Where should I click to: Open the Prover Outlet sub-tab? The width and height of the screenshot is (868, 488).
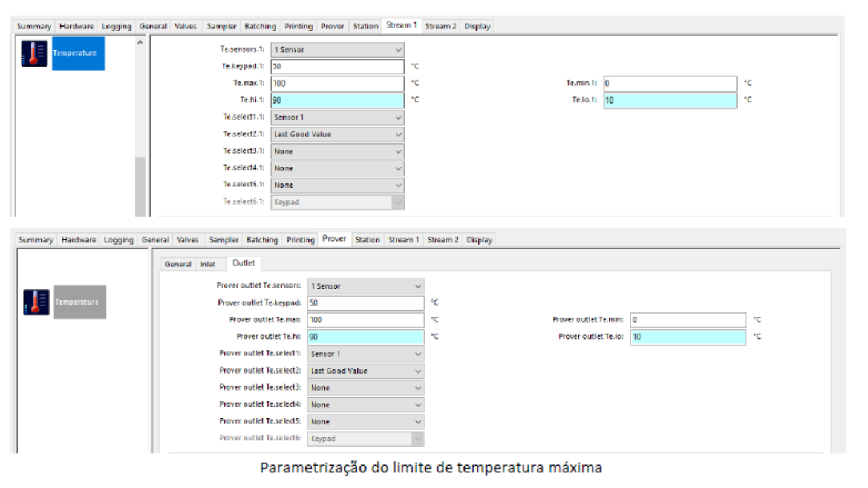(243, 263)
